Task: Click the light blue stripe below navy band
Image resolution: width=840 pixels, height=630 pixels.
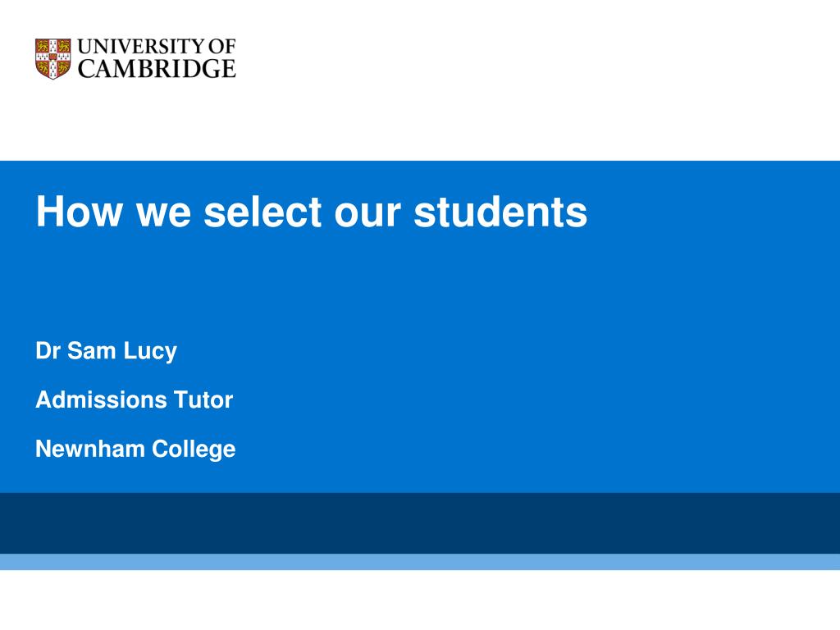Action: 420,562
